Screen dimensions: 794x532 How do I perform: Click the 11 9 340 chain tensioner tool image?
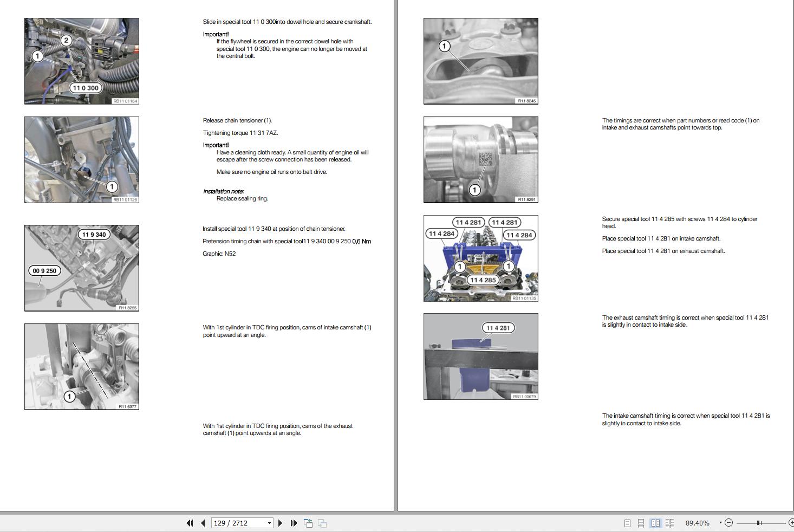pyautogui.click(x=82, y=268)
